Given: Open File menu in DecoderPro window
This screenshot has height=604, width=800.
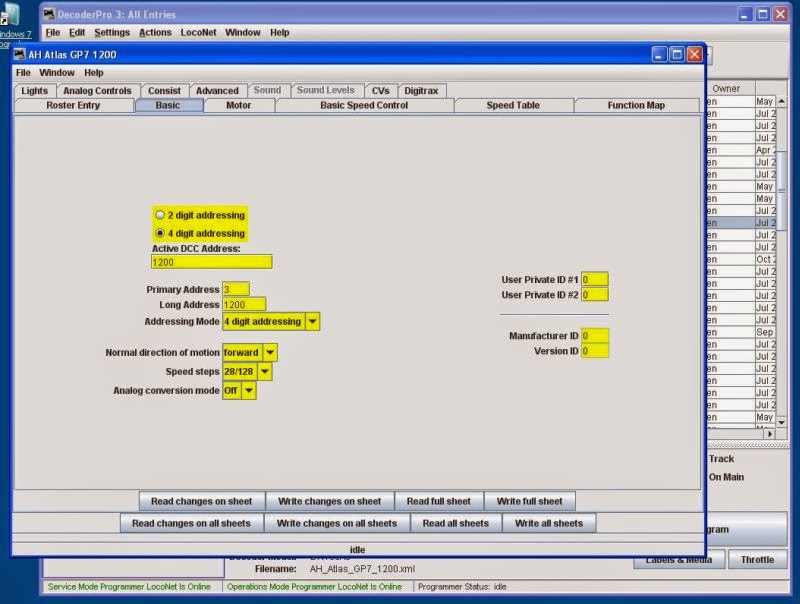Looking at the screenshot, I should coord(53,33).
